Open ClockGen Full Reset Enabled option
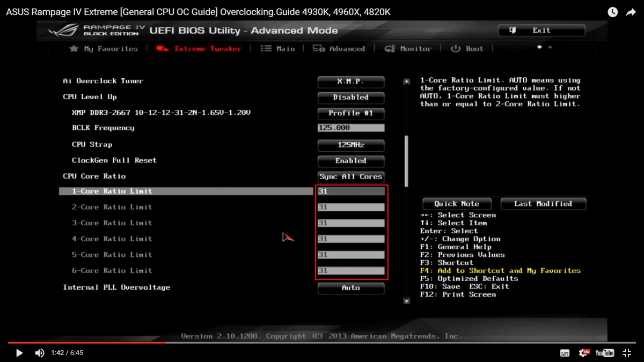The image size is (644, 362). [x=351, y=161]
